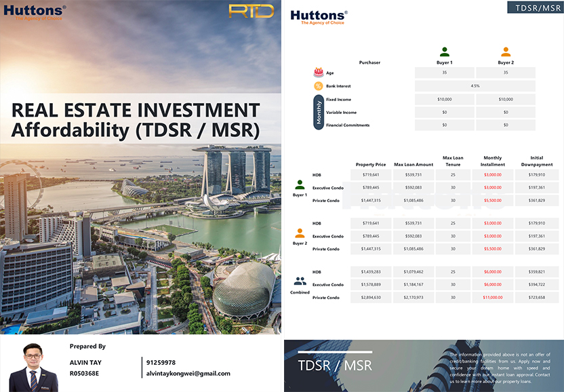Select Buyer 1's Financial Commitments $0 field
This screenshot has height=392, width=564.
coord(445,125)
